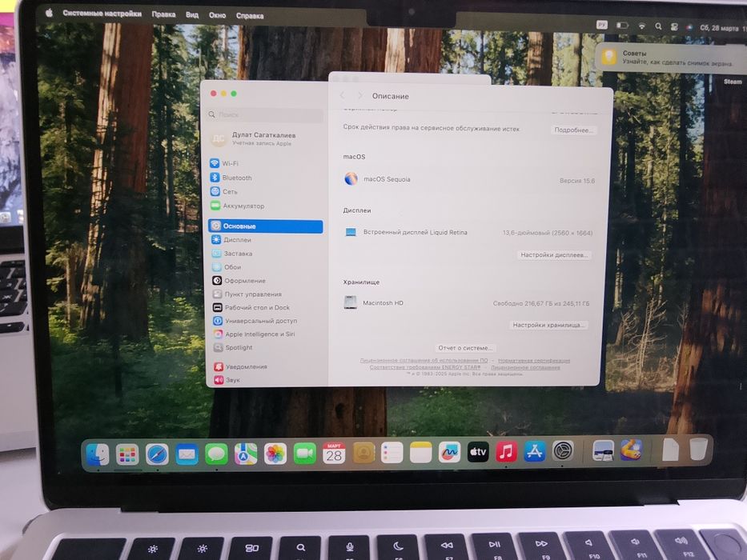
Task: Select Основные in the sidebar
Action: [x=265, y=226]
